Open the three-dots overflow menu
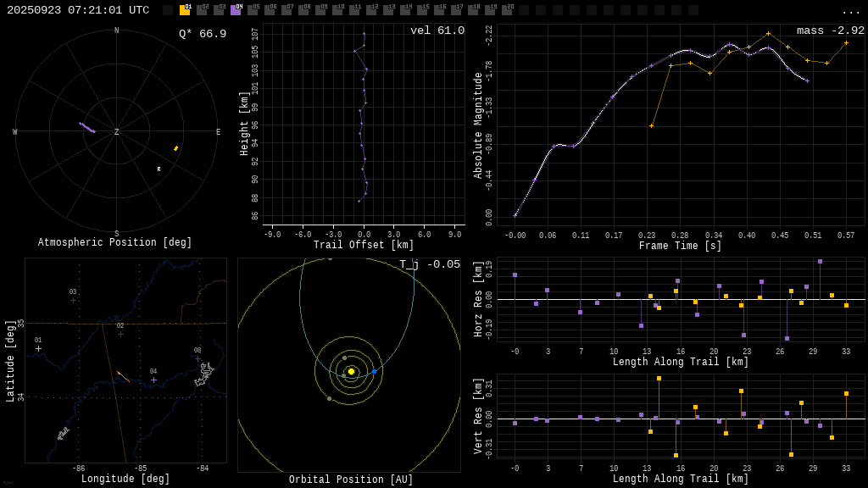This screenshot has width=868, height=488. pyautogui.click(x=851, y=11)
